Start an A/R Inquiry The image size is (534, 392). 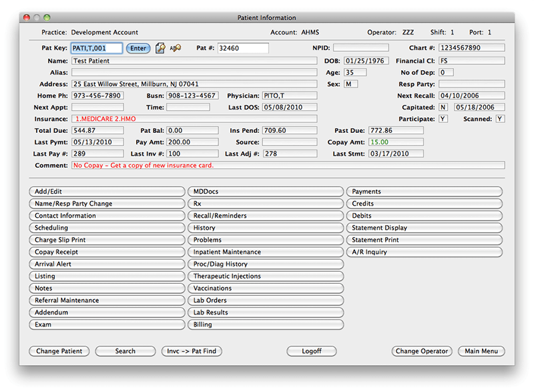pos(425,252)
